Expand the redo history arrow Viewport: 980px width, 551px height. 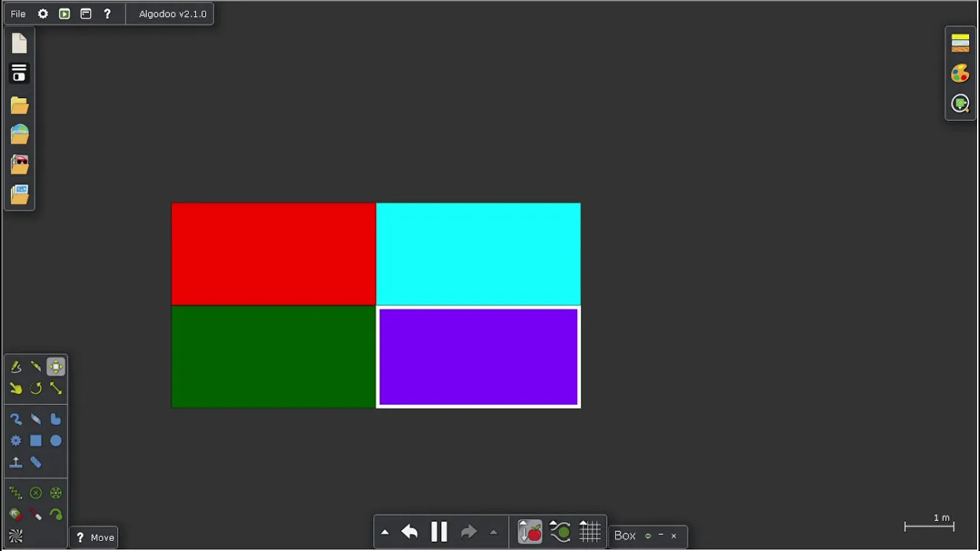click(x=493, y=532)
